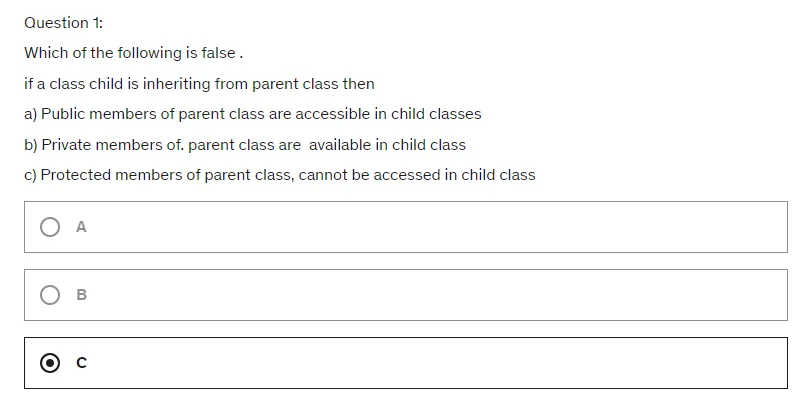Click the letter B answer label
This screenshot has height=413, width=809.
pos(82,295)
